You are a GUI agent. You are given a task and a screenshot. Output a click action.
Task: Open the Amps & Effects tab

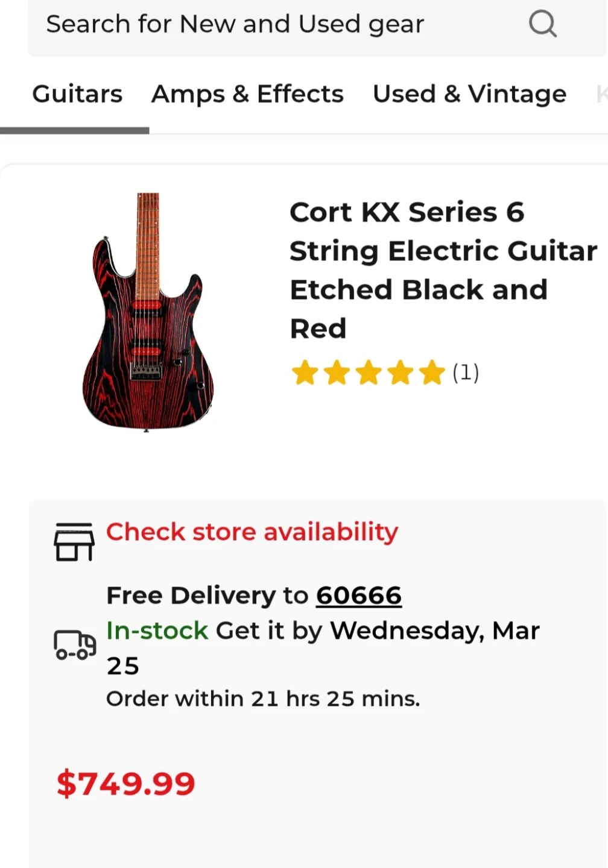tap(247, 94)
